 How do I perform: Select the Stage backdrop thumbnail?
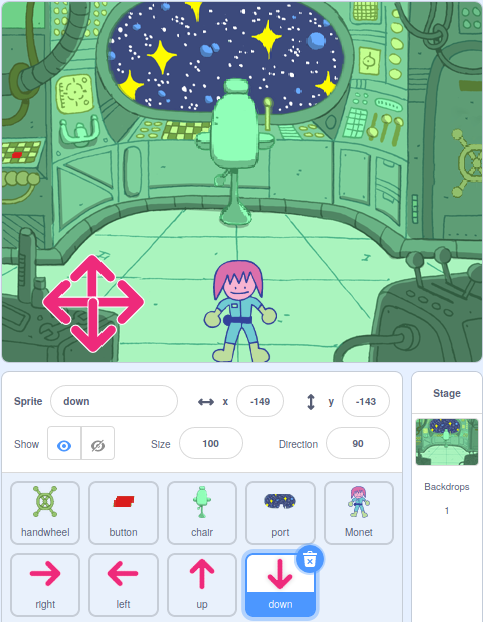[x=447, y=442]
